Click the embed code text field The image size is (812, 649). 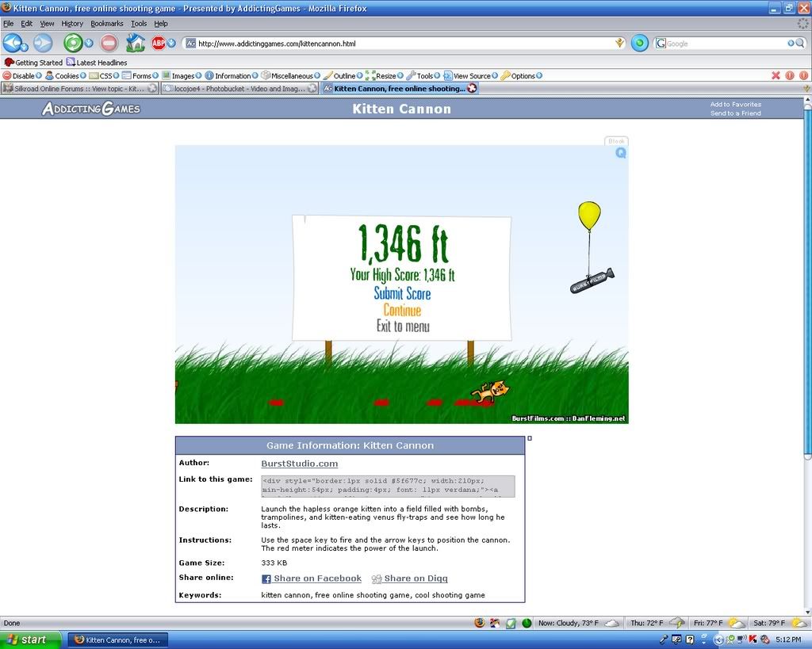pyautogui.click(x=388, y=486)
